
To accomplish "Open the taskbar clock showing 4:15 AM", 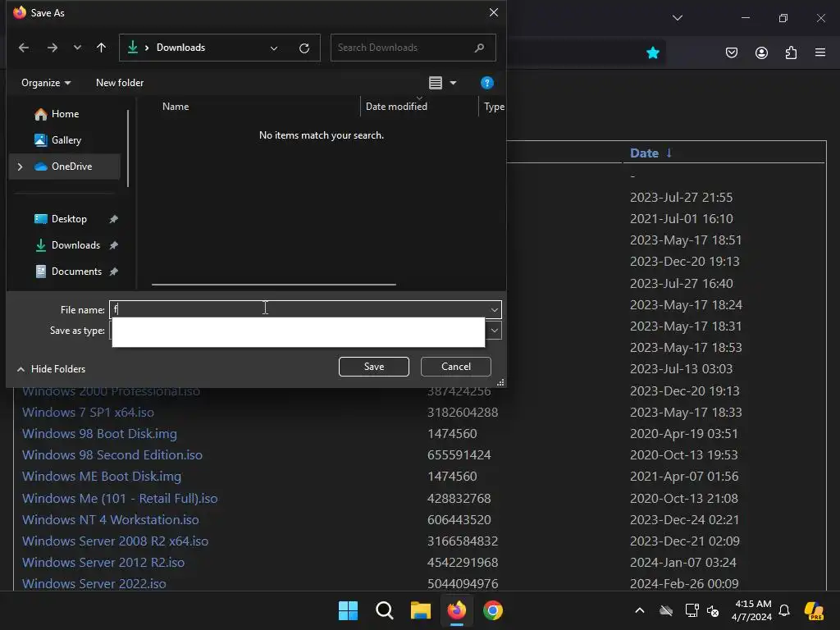I will point(753,610).
